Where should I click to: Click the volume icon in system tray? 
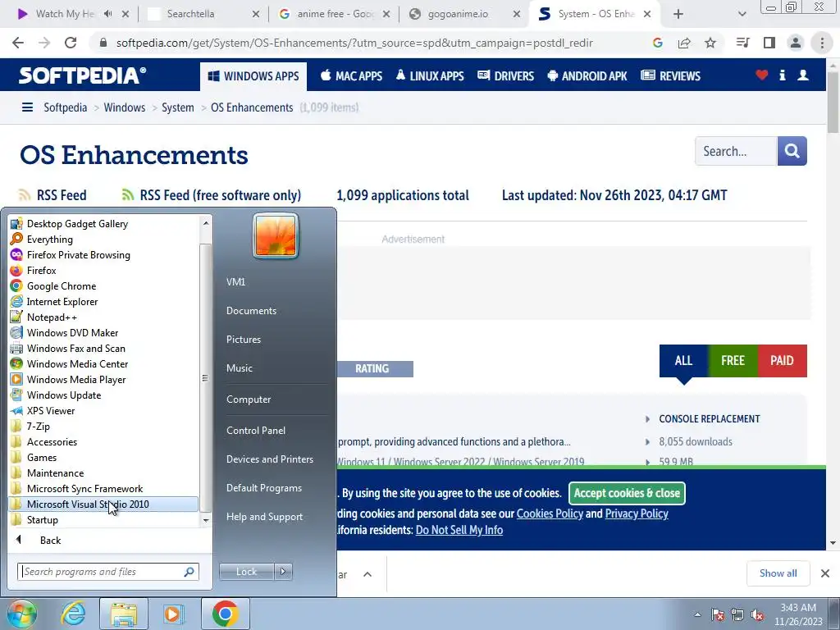(757, 614)
